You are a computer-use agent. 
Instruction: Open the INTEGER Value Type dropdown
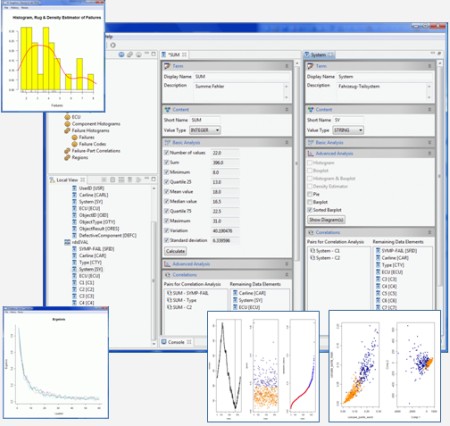pos(205,130)
